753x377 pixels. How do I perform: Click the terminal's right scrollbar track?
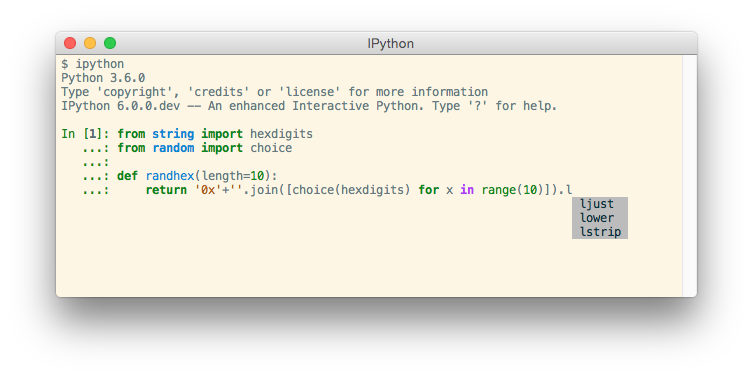pyautogui.click(x=690, y=175)
